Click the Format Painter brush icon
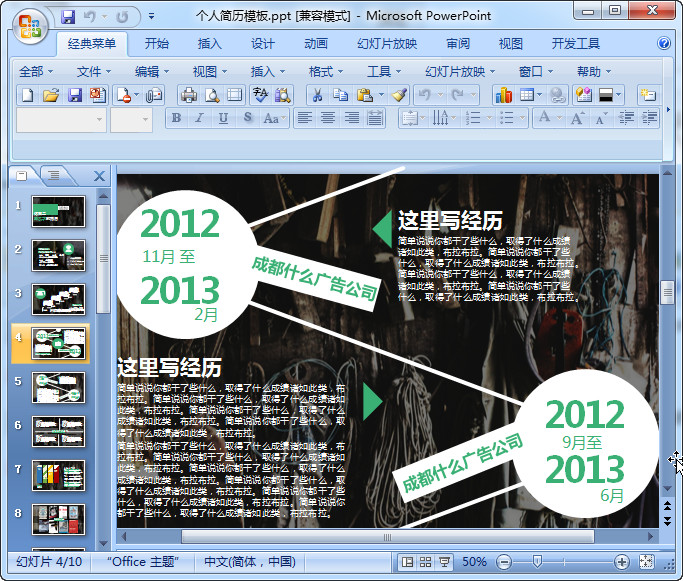 (x=399, y=95)
